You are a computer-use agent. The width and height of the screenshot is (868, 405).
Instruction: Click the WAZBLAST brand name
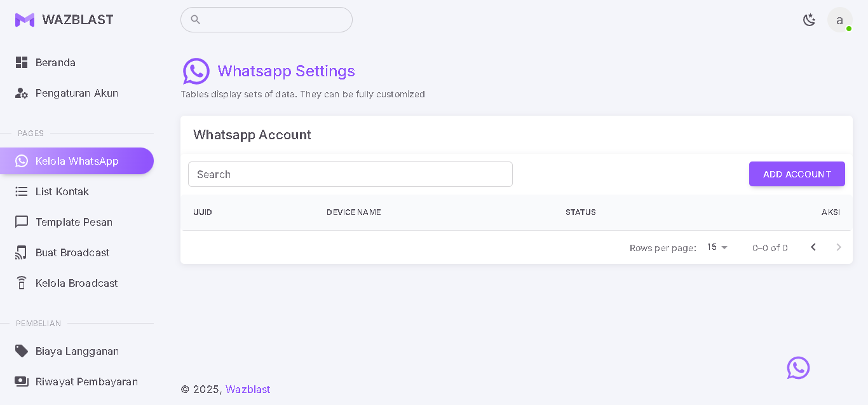[x=78, y=20]
